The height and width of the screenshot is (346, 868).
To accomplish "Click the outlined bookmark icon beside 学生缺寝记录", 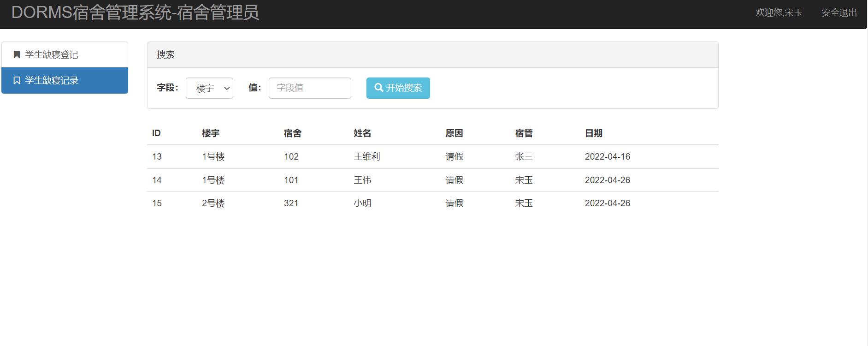I will (x=17, y=80).
